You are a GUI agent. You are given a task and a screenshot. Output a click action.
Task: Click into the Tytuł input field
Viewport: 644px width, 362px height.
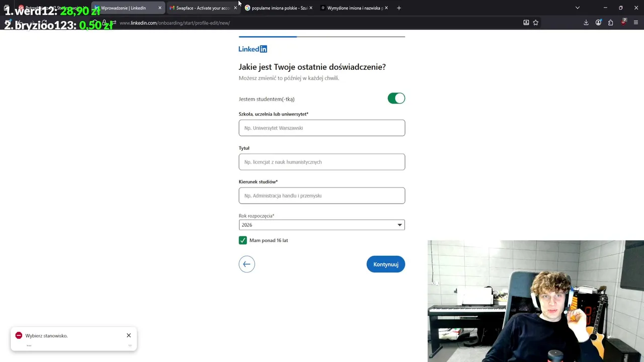point(321,162)
